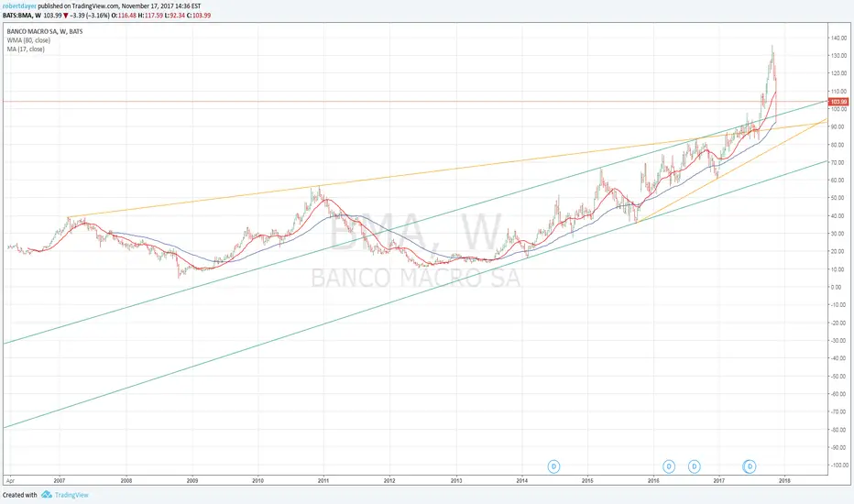Click the 130.00 price axis label

coord(838,56)
